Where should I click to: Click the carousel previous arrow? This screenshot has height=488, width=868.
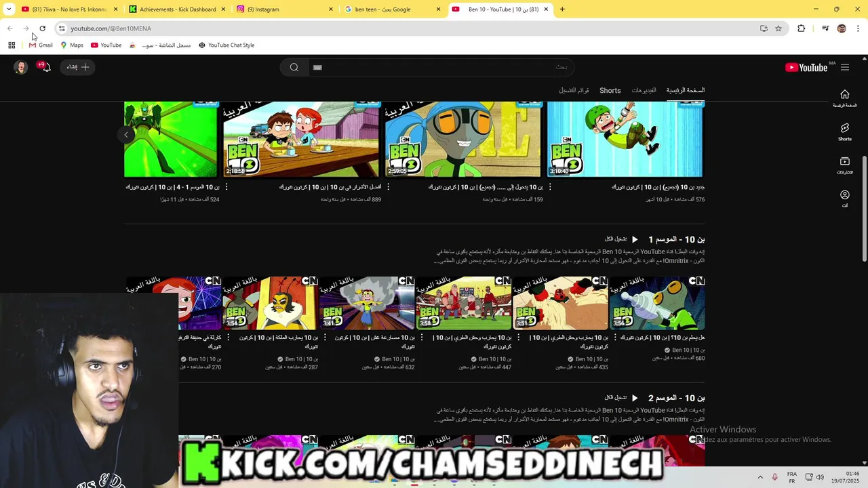126,135
